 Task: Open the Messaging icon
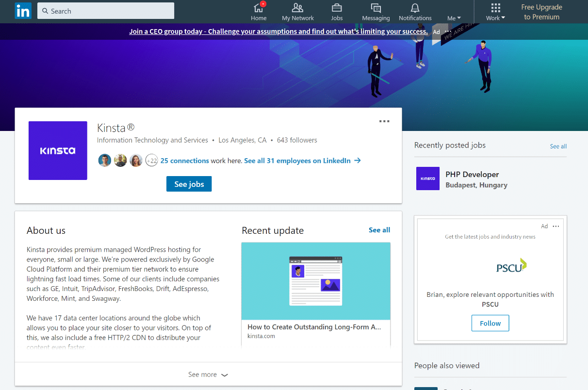tap(376, 8)
